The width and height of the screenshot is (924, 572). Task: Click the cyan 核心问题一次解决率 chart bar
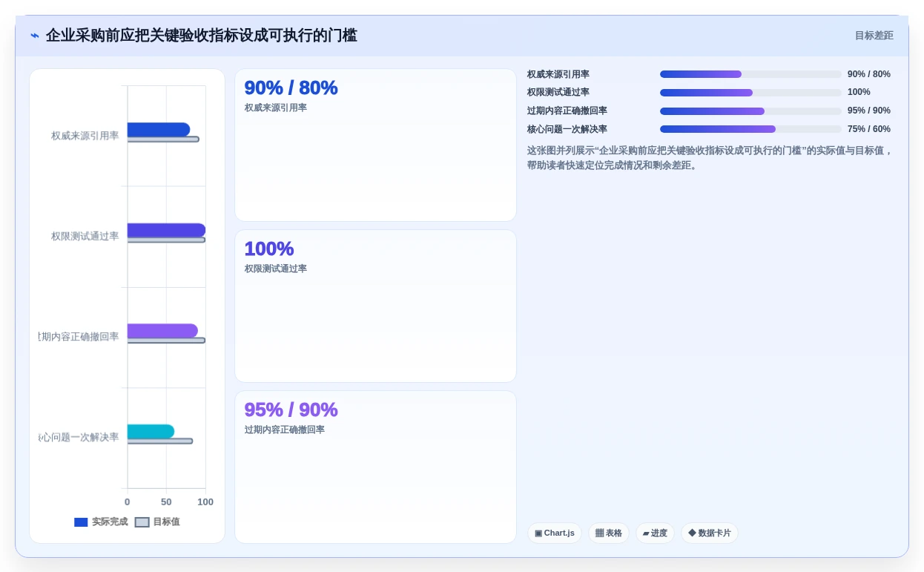pyautogui.click(x=151, y=431)
